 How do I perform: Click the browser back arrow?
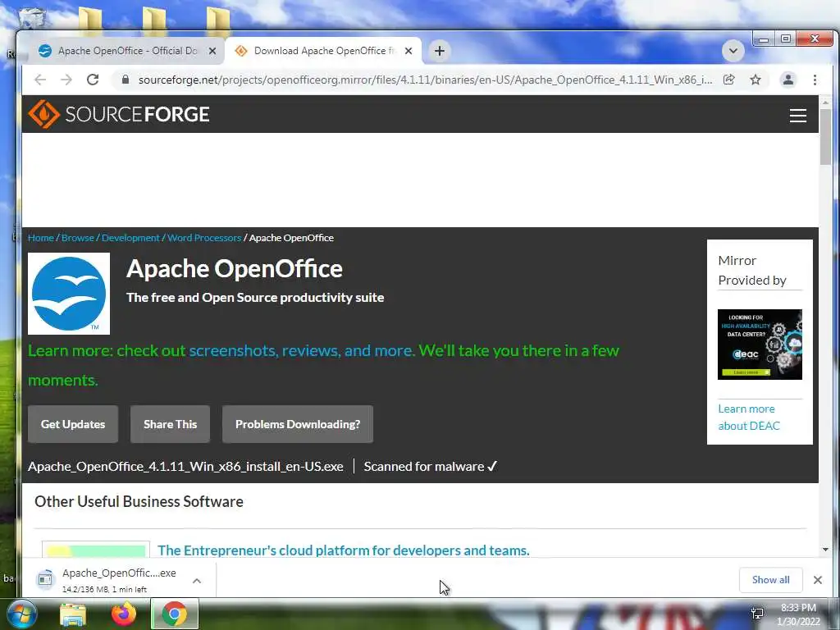point(40,80)
